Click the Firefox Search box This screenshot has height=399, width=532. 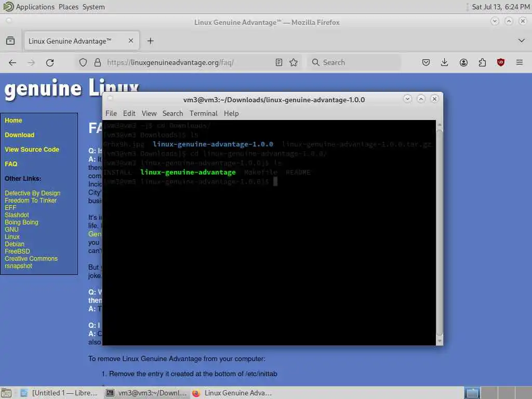tap(354, 62)
